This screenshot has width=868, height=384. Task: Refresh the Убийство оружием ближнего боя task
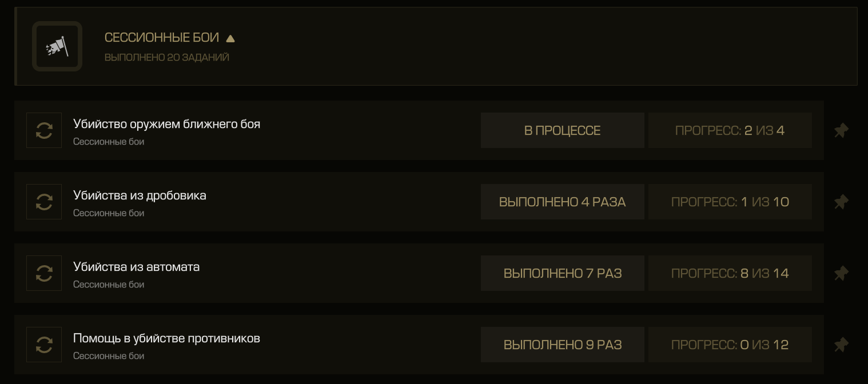(x=44, y=130)
